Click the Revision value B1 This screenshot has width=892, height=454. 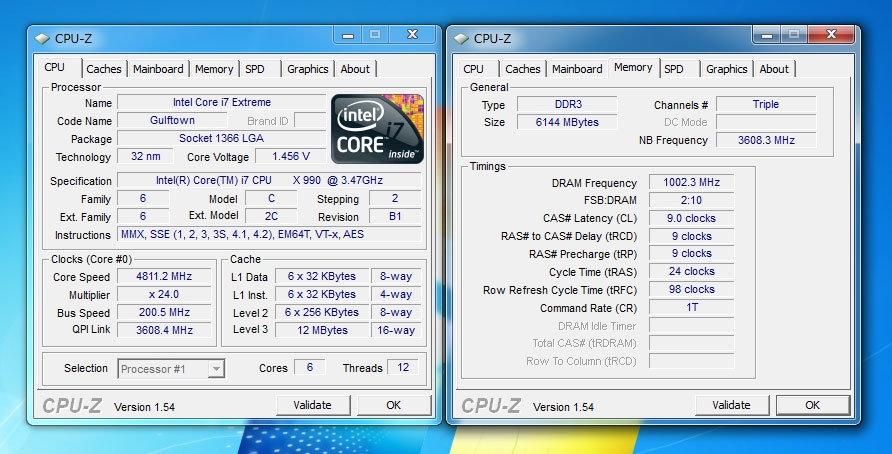[395, 216]
